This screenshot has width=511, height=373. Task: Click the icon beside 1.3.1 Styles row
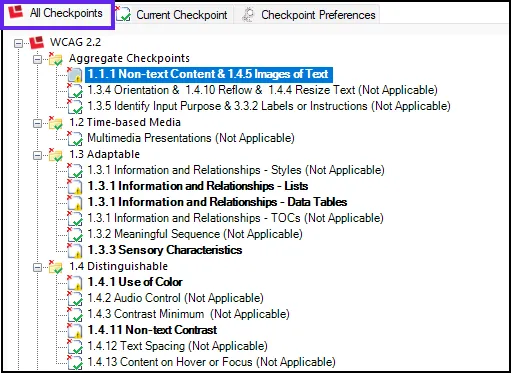75,170
